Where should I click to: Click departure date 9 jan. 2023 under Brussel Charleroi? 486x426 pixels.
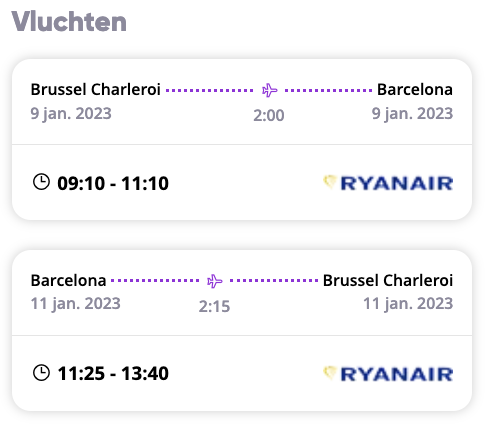point(71,114)
